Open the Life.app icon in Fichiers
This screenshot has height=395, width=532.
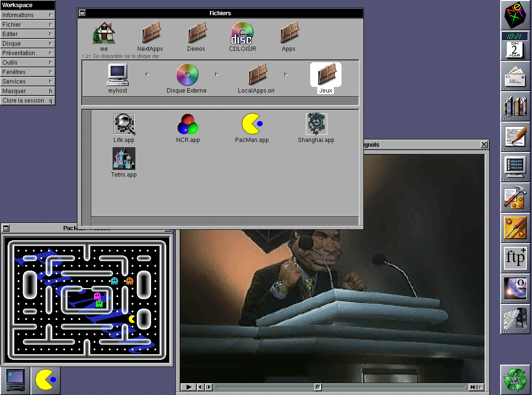(124, 124)
